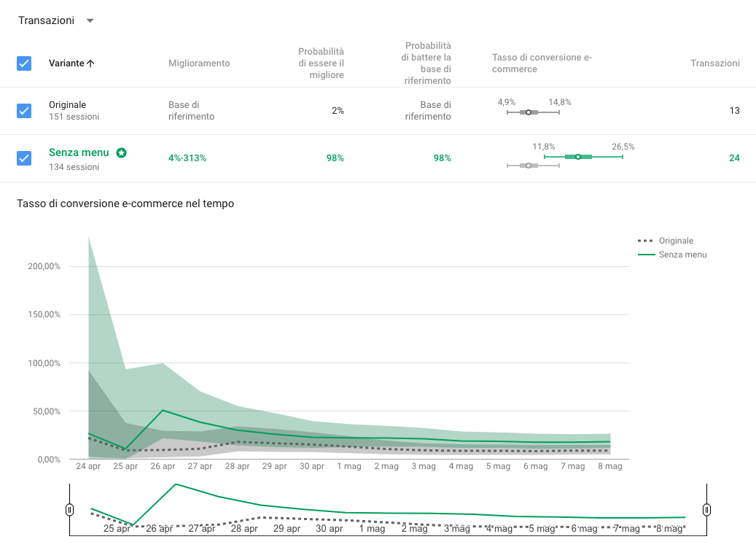Click the Originale conversion range bar
The height and width of the screenshot is (550, 756).
[533, 112]
